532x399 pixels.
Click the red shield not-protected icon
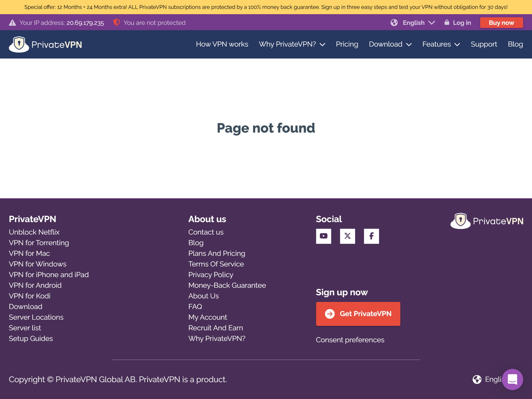116,22
